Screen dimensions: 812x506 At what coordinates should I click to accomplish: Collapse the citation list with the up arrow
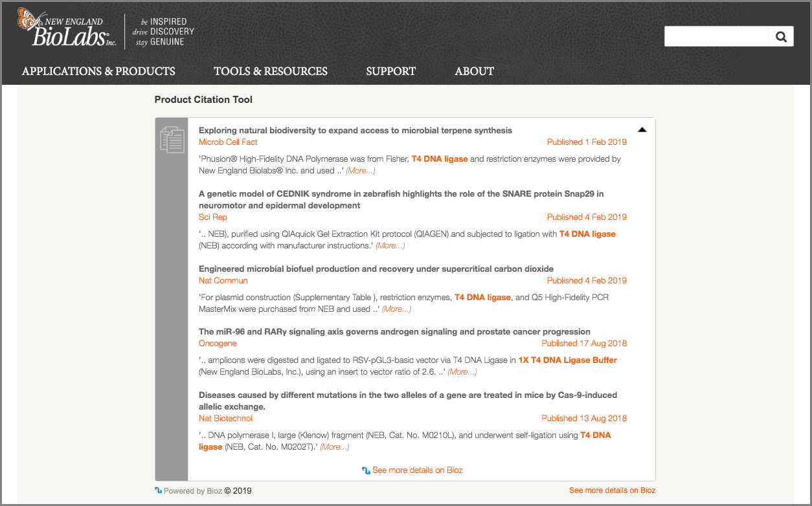click(642, 130)
